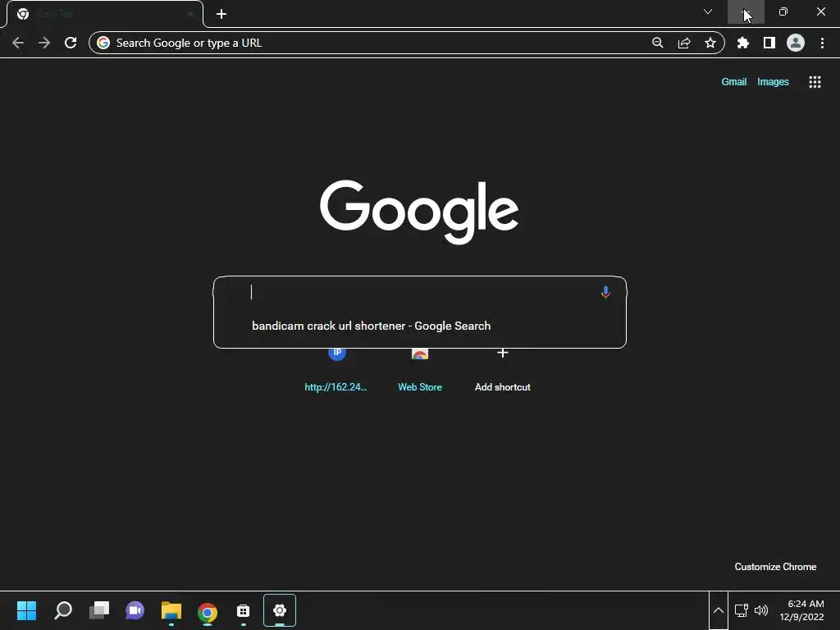This screenshot has width=840, height=630.
Task: Switch to Chrome in the taskbar
Action: click(208, 611)
